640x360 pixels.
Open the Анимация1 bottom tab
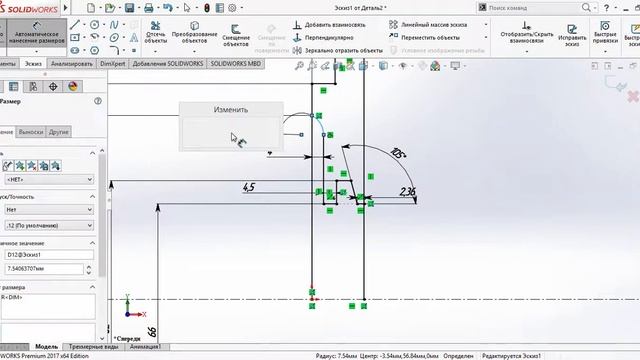point(145,347)
